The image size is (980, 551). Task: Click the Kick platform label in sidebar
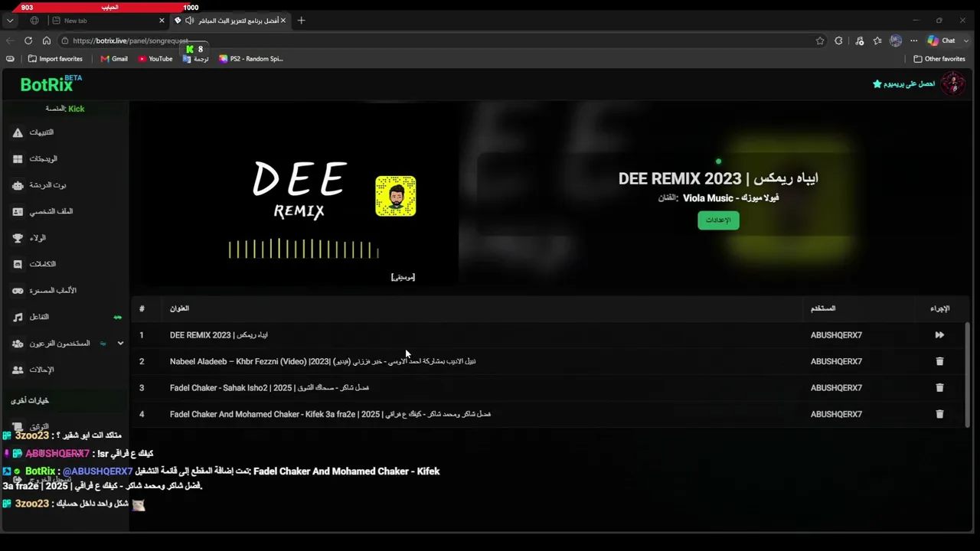[65, 109]
